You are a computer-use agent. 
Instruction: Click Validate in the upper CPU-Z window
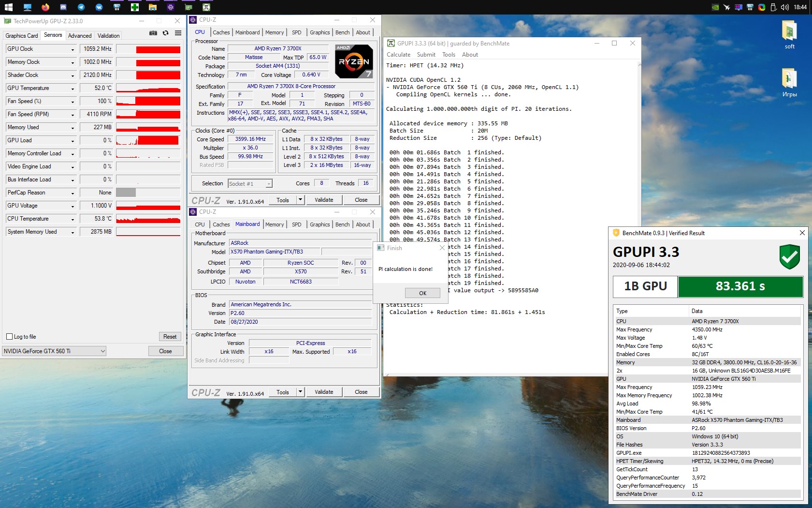coord(324,200)
